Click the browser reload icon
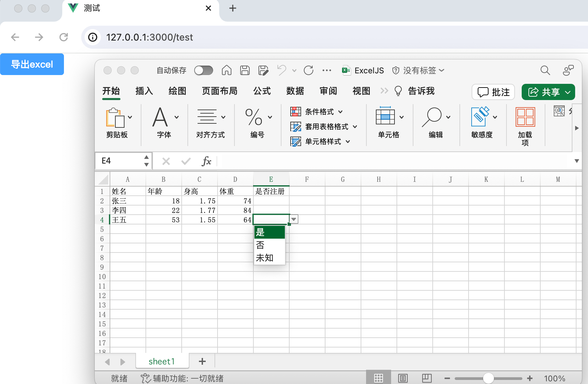Viewport: 588px width, 384px height. [64, 37]
